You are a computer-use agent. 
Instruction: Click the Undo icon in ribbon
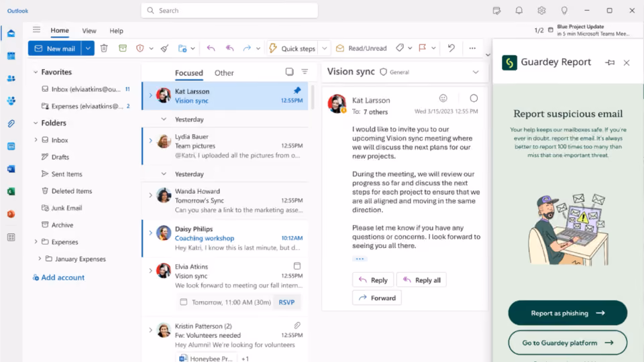[x=451, y=48]
